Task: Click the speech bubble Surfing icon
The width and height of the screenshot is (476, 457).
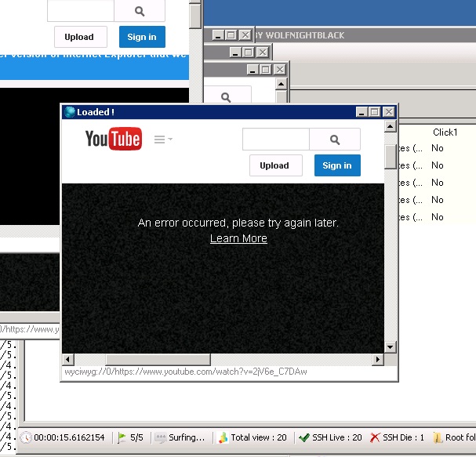Action: coord(160,437)
